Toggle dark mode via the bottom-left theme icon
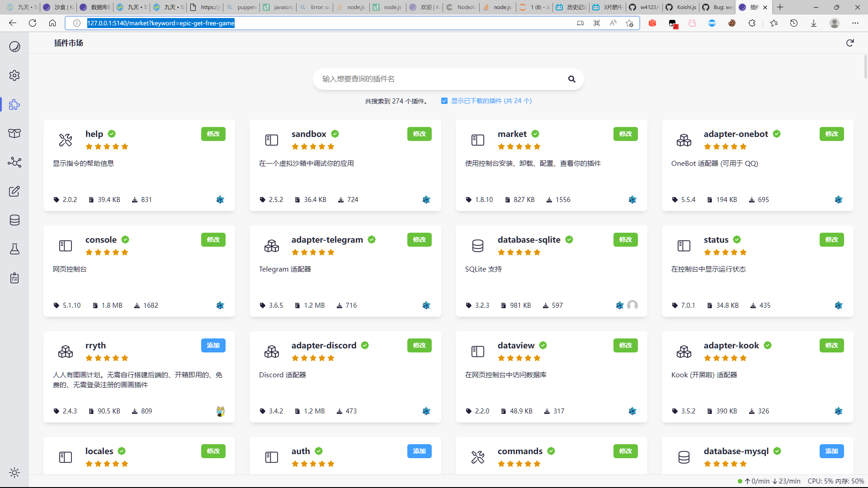868x488 pixels. pos(14,473)
